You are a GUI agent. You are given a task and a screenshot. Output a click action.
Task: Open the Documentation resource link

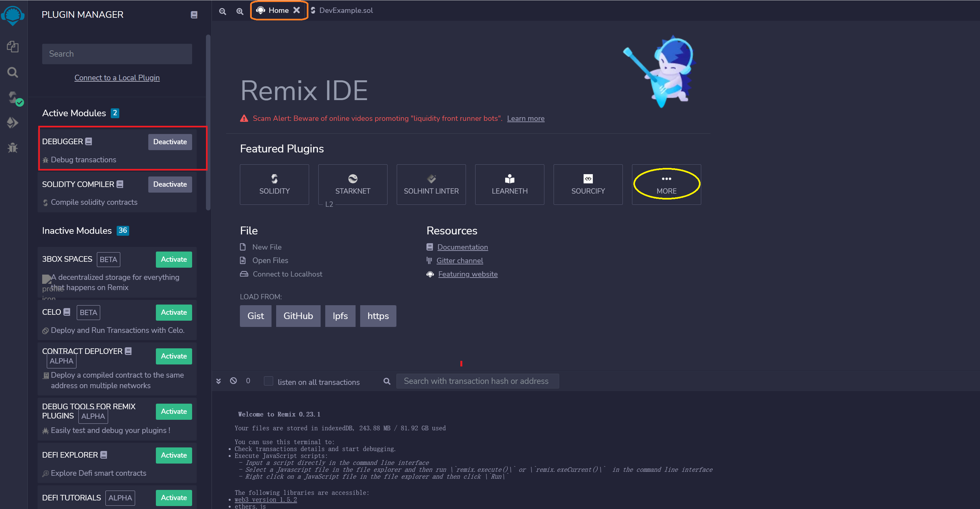pos(462,247)
